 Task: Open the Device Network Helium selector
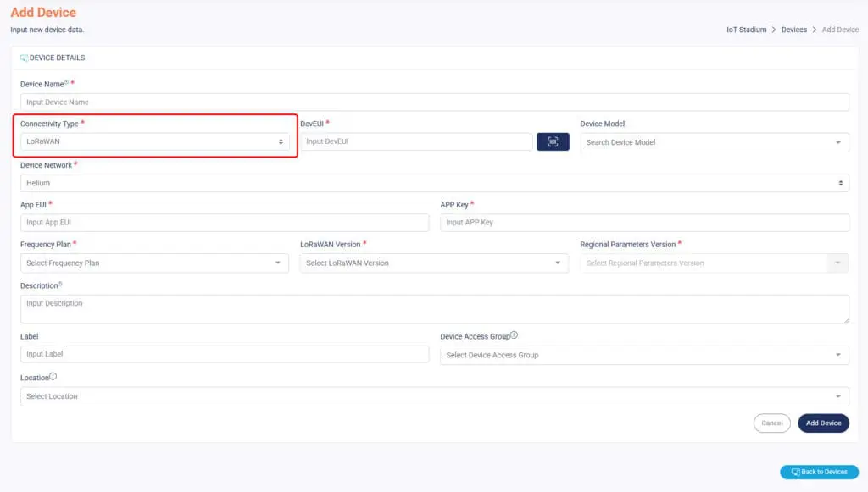[x=434, y=183]
